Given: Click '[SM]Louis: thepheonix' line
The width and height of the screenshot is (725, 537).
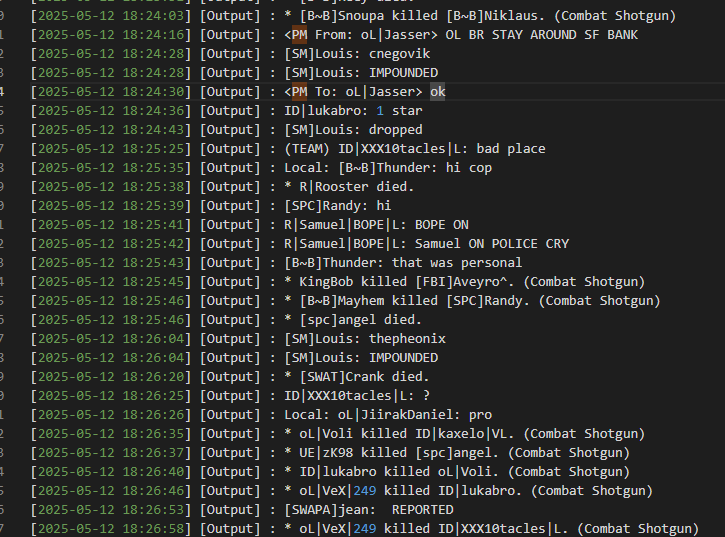Looking at the screenshot, I should [x=238, y=338].
